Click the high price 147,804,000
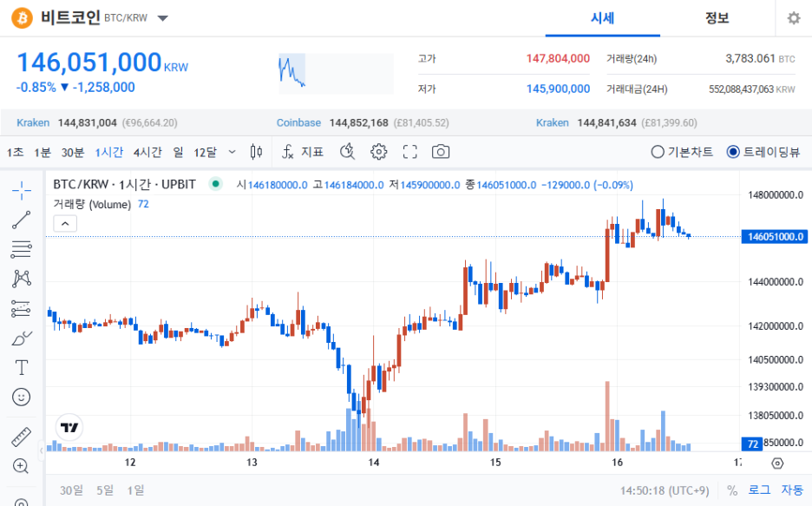This screenshot has width=812, height=506. [559, 58]
